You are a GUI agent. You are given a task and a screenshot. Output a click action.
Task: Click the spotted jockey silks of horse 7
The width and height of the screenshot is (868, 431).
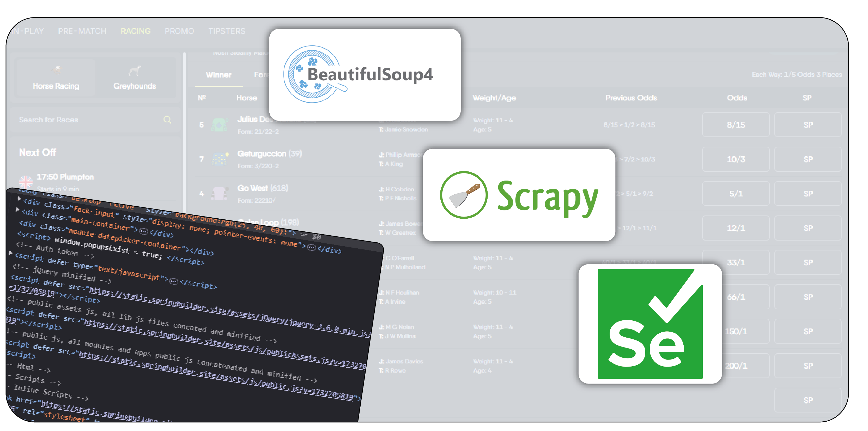tap(220, 159)
